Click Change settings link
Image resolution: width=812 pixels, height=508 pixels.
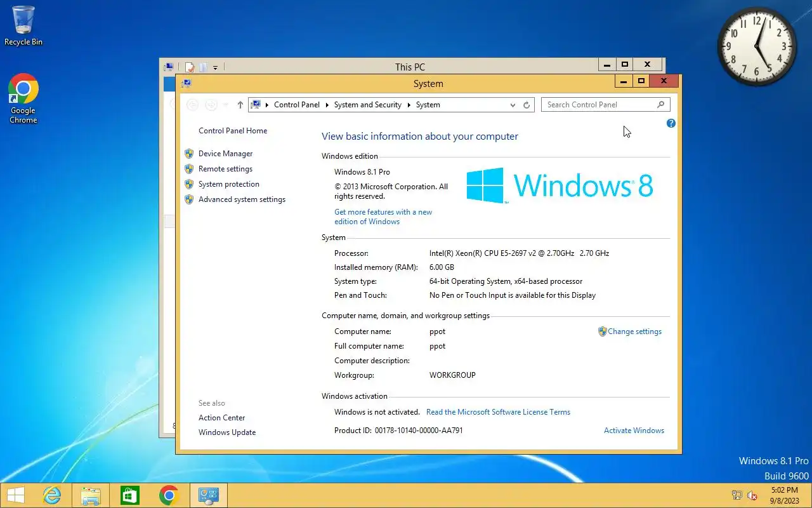tap(634, 331)
